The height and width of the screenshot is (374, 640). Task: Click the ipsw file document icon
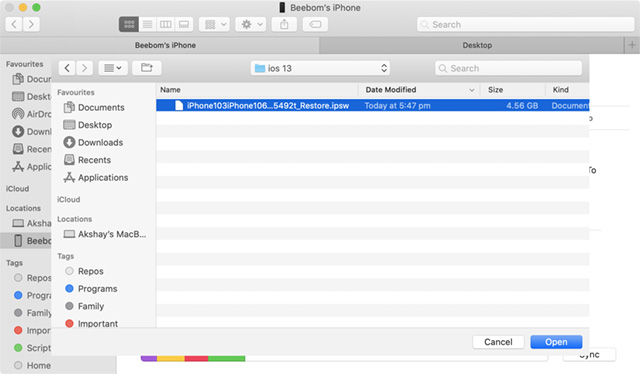pos(179,106)
